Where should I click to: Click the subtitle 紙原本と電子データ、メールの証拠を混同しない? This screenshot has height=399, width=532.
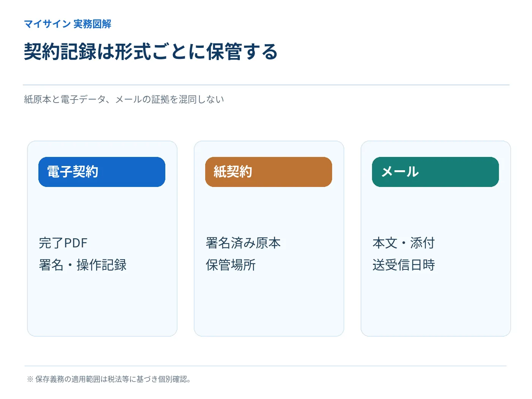pos(124,100)
